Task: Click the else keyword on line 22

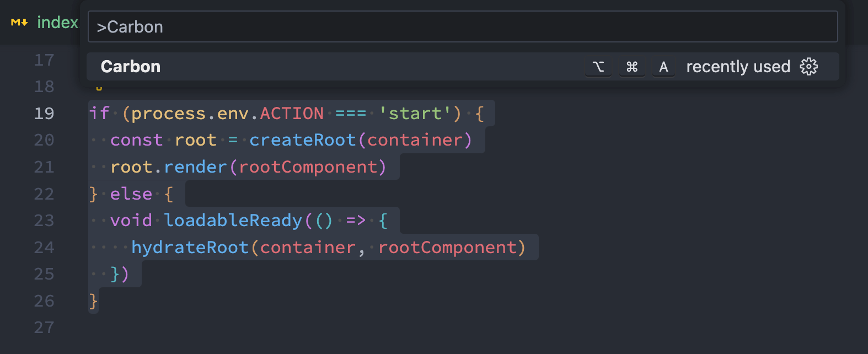Action: coord(131,194)
